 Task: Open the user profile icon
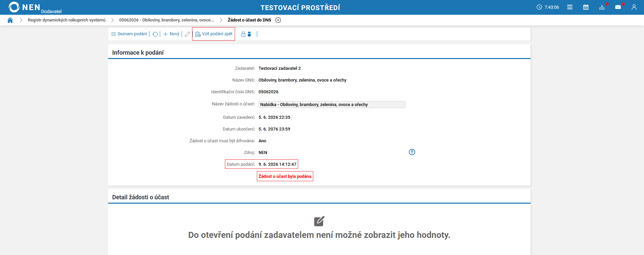pos(634,7)
